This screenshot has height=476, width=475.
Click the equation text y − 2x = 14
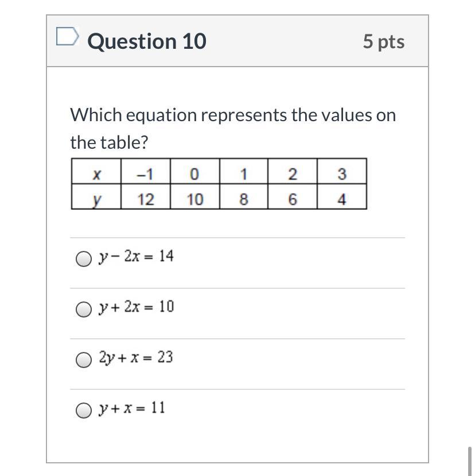point(136,256)
